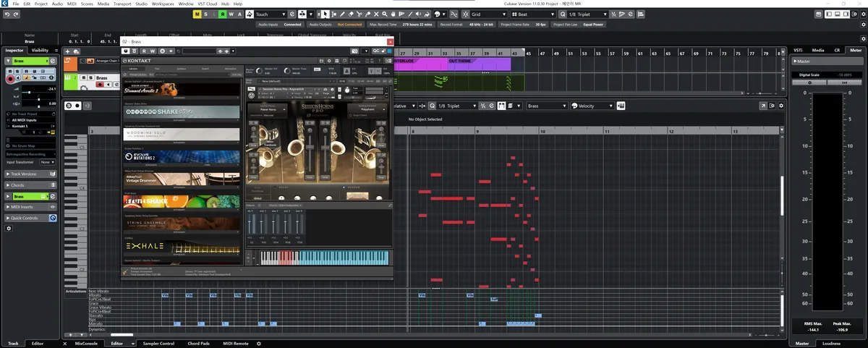Expand the Track Versions inspector section
This screenshot has width=868, height=348.
point(30,174)
